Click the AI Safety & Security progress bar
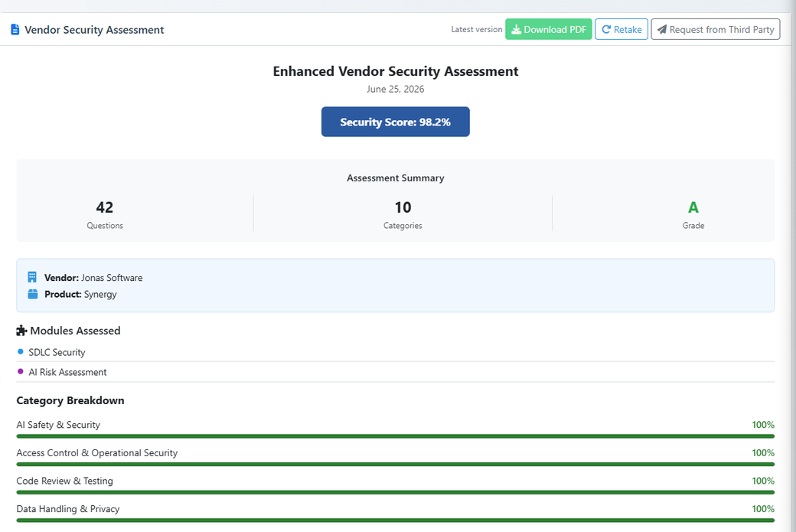The height and width of the screenshot is (532, 796). click(396, 436)
